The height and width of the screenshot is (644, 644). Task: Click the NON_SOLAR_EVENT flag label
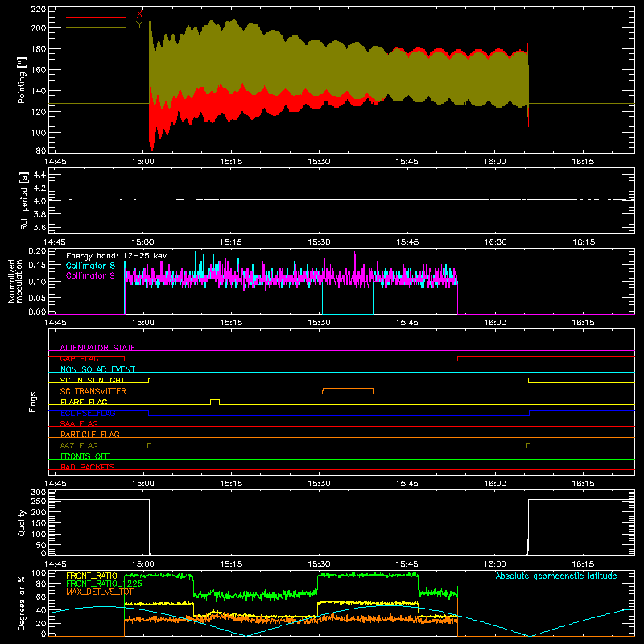97,369
